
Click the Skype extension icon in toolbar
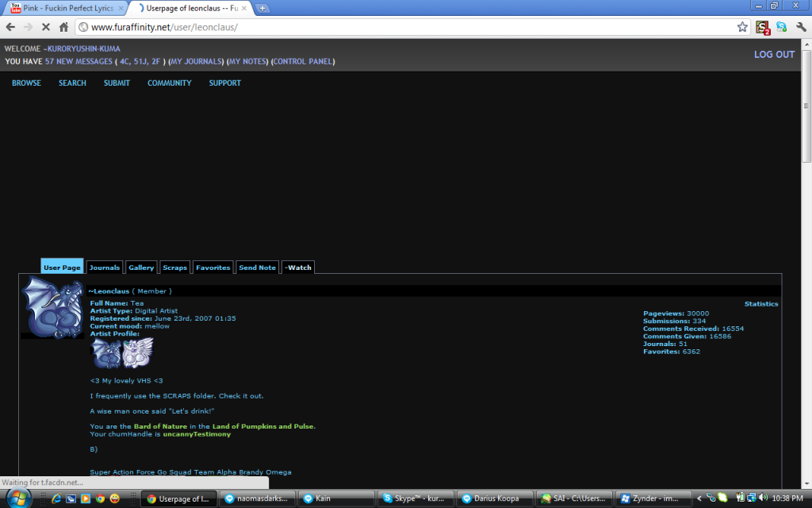(781, 27)
